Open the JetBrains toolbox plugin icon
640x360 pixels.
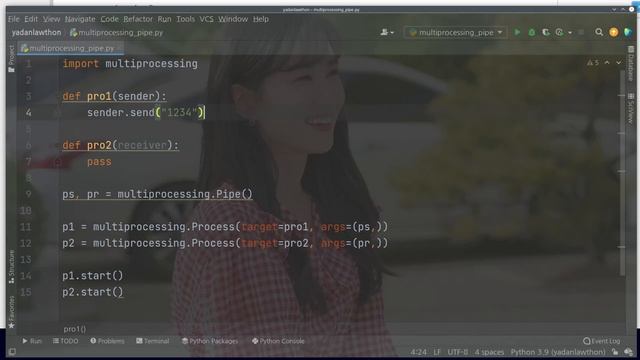628,32
